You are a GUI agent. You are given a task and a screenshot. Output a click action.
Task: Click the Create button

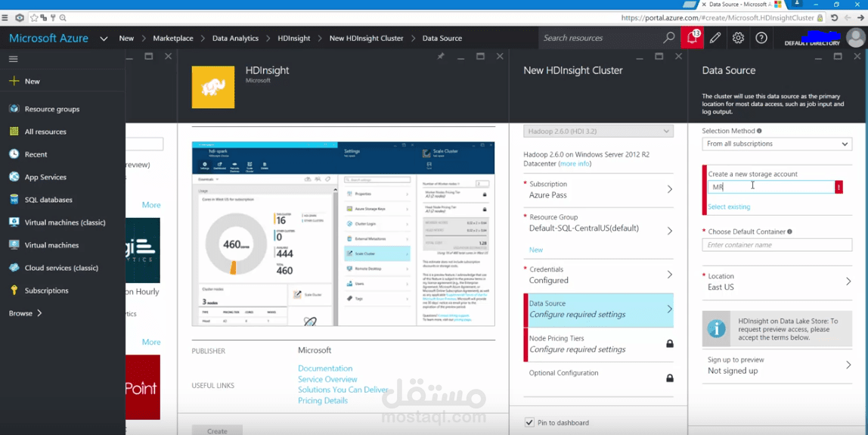(217, 430)
